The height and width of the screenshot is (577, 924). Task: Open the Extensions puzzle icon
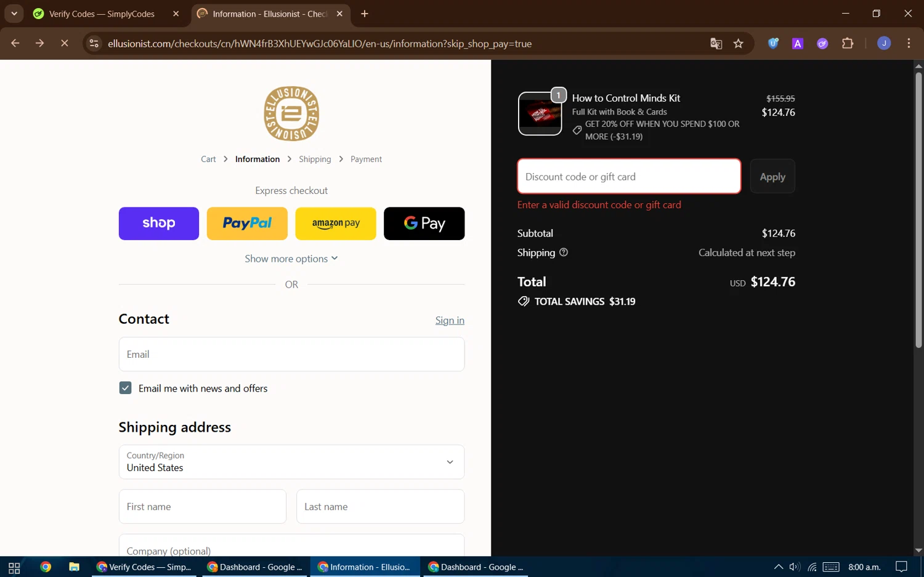[x=848, y=43]
